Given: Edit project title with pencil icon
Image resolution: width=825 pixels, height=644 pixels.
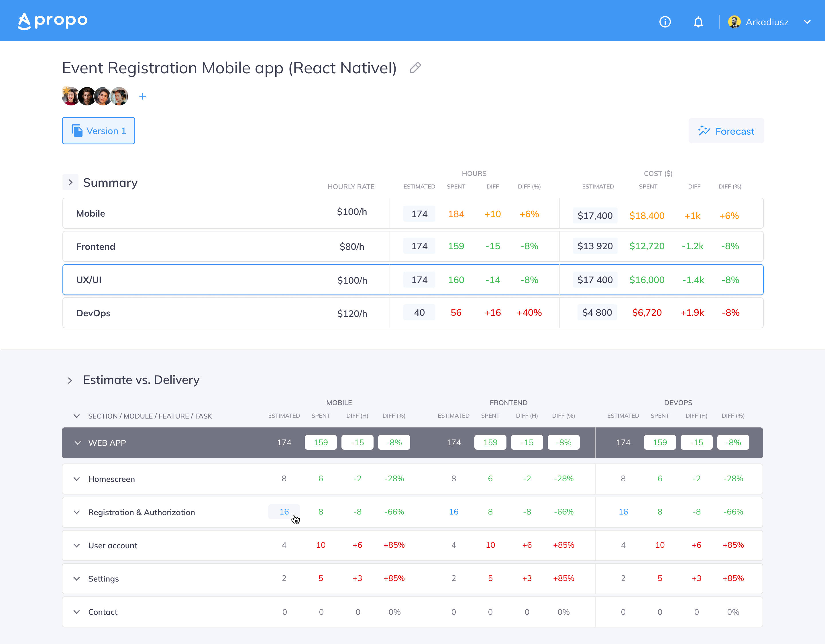Looking at the screenshot, I should [415, 68].
